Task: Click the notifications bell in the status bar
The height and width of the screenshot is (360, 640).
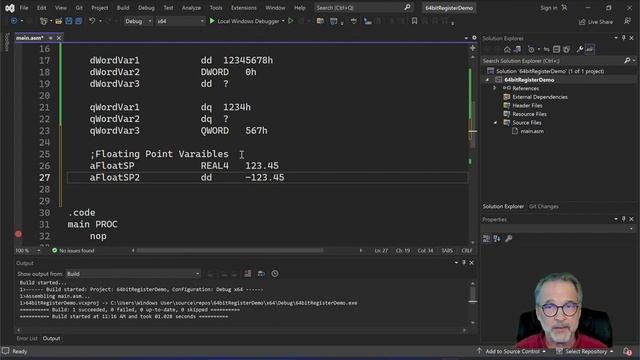Action: 628,351
